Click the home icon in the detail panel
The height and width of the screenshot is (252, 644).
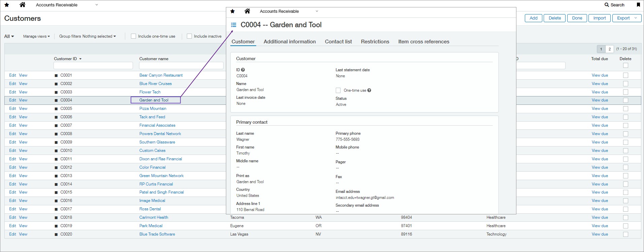point(247,11)
